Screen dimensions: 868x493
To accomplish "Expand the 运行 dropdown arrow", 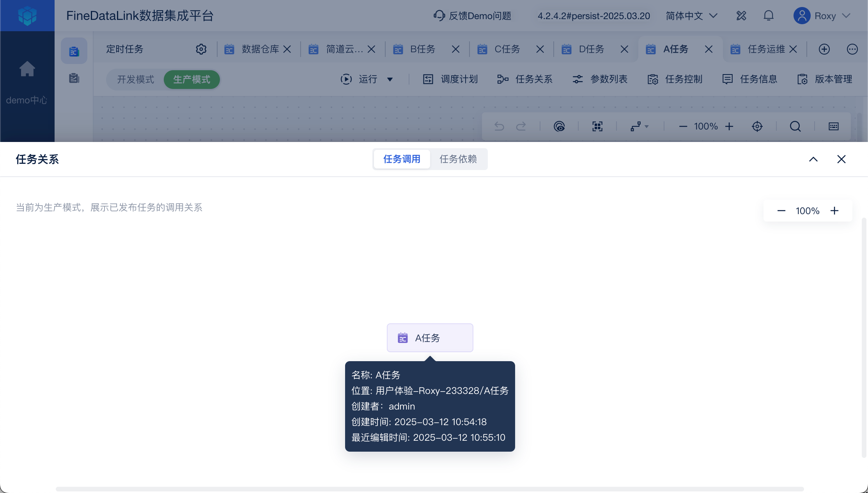I will pos(390,80).
